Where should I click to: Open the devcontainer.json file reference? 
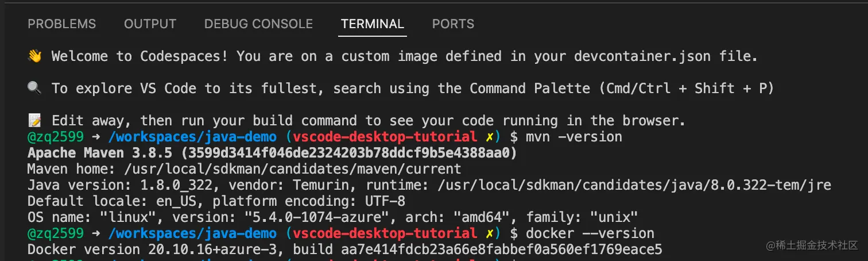click(x=642, y=56)
